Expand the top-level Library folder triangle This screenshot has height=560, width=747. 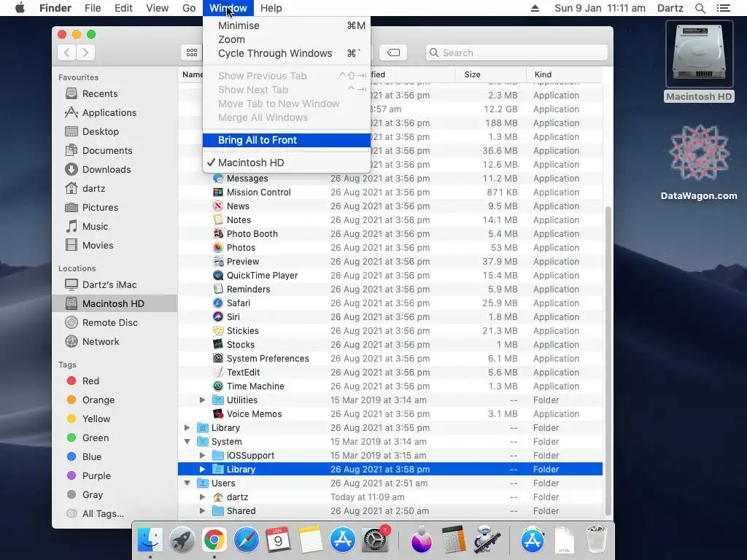[x=187, y=427]
